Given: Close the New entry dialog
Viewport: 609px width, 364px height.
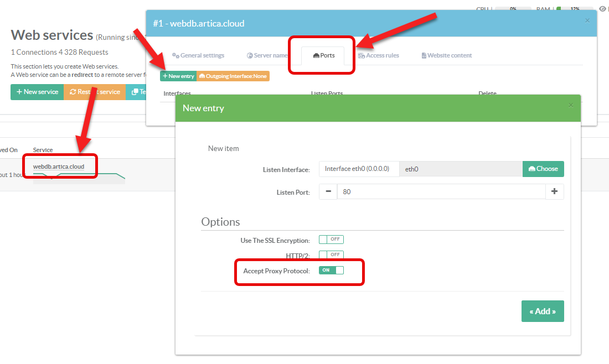Looking at the screenshot, I should coord(571,105).
